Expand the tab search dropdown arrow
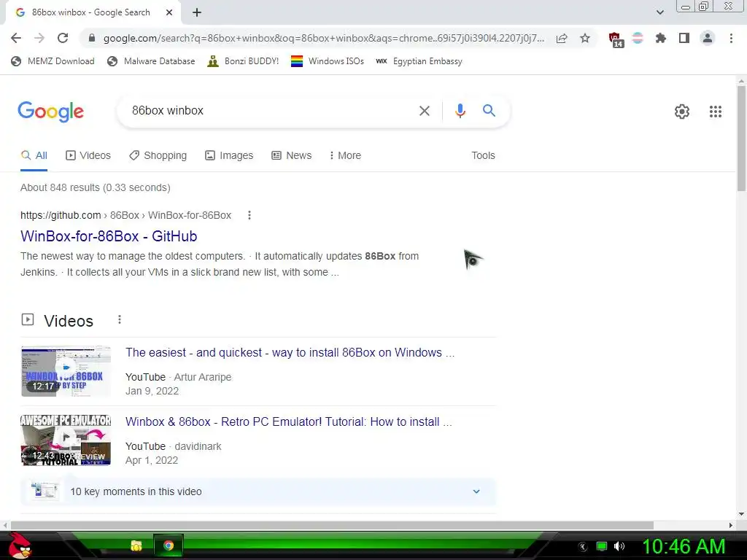747x560 pixels. pos(659,12)
